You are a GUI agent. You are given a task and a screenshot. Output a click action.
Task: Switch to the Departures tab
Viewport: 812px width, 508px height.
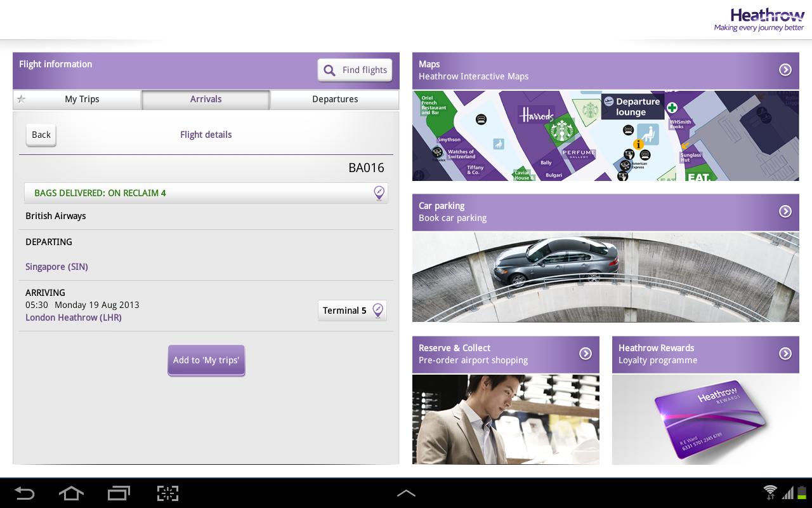(x=335, y=99)
